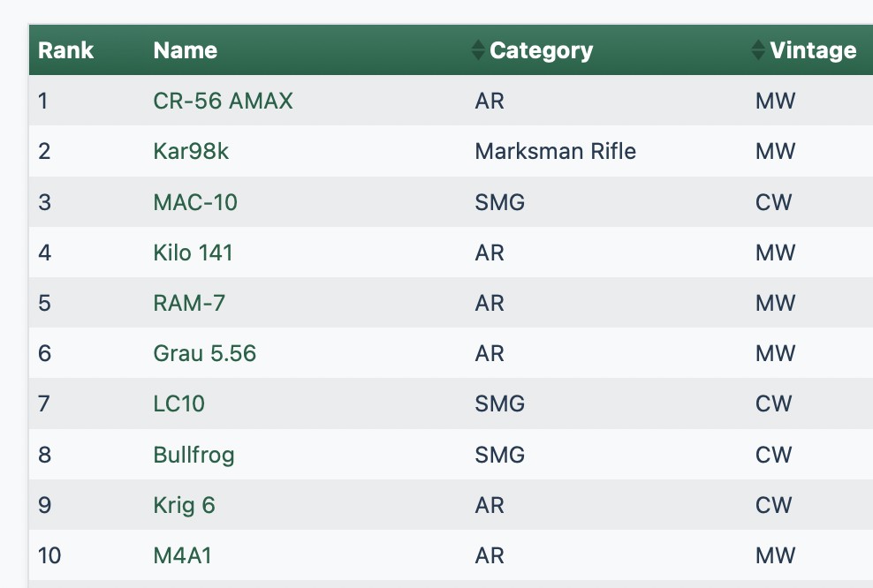
Task: Click the Name column header
Action: click(x=186, y=50)
